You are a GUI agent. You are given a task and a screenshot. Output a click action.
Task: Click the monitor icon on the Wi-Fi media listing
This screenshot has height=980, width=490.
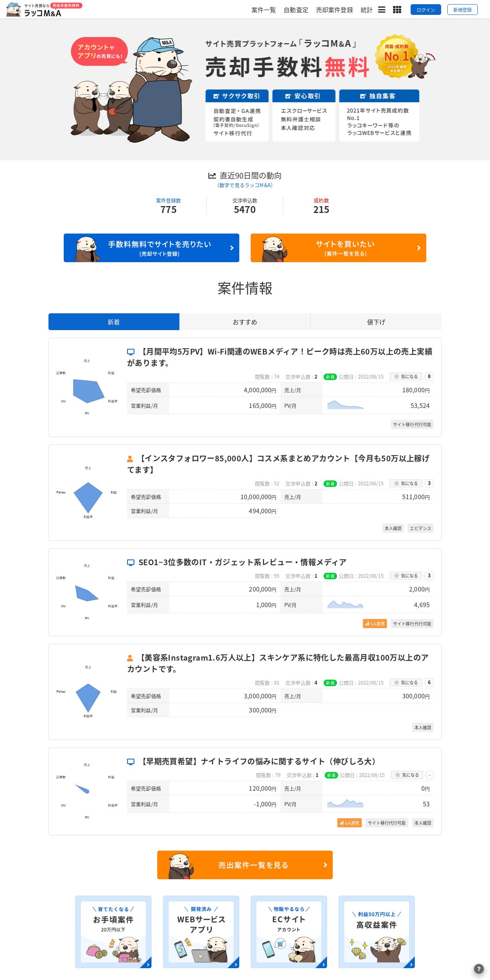pos(131,352)
